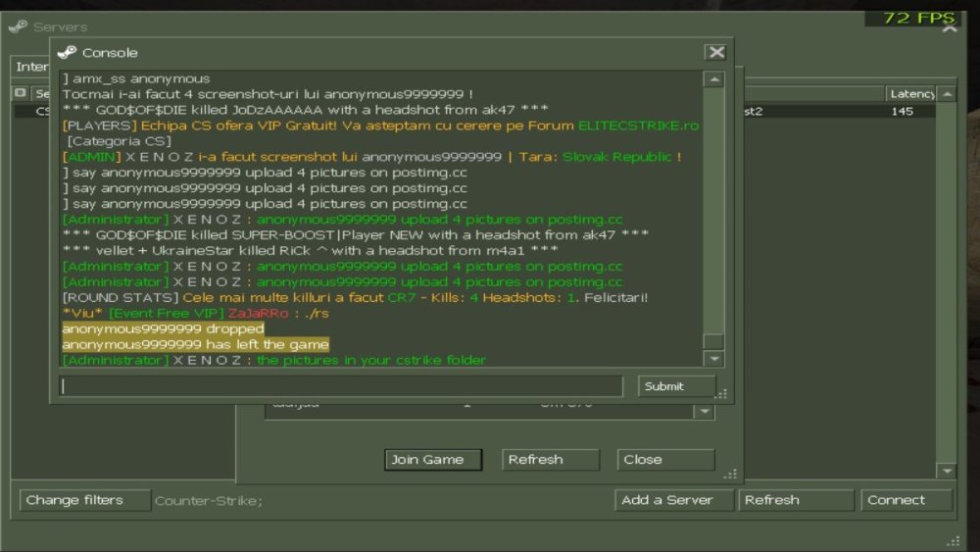Click the Join Game button

coord(433,460)
